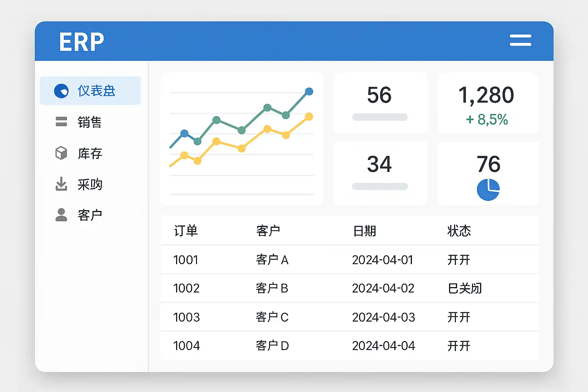The image size is (588, 392).
Task: Click the progress bar under 34
Action: pyautogui.click(x=380, y=186)
